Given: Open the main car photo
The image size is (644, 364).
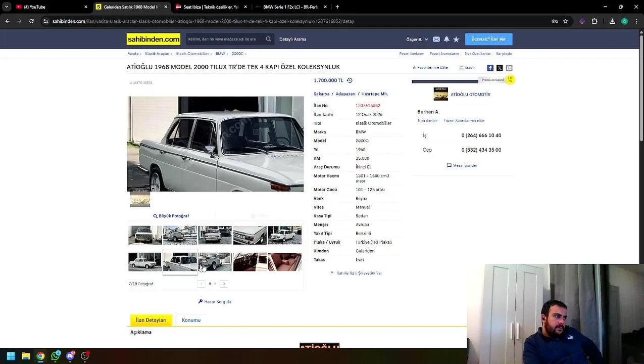Looking at the screenshot, I should pyautogui.click(x=215, y=144).
